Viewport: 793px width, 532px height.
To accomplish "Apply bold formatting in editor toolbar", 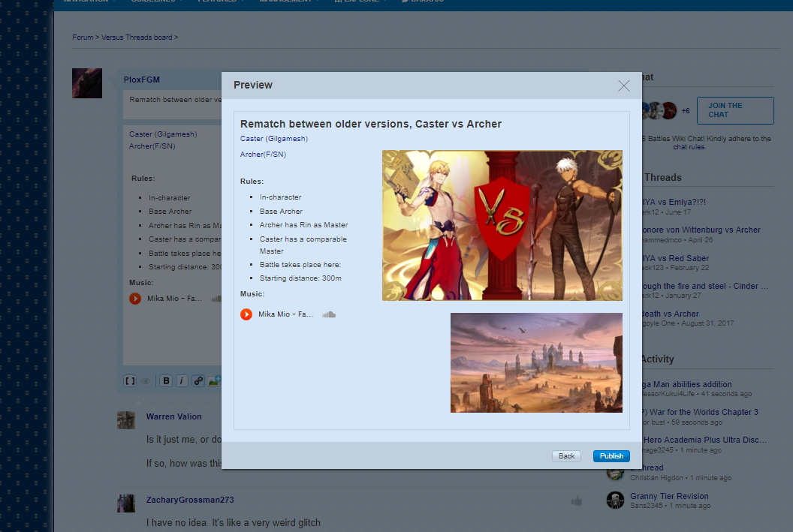I will 166,381.
